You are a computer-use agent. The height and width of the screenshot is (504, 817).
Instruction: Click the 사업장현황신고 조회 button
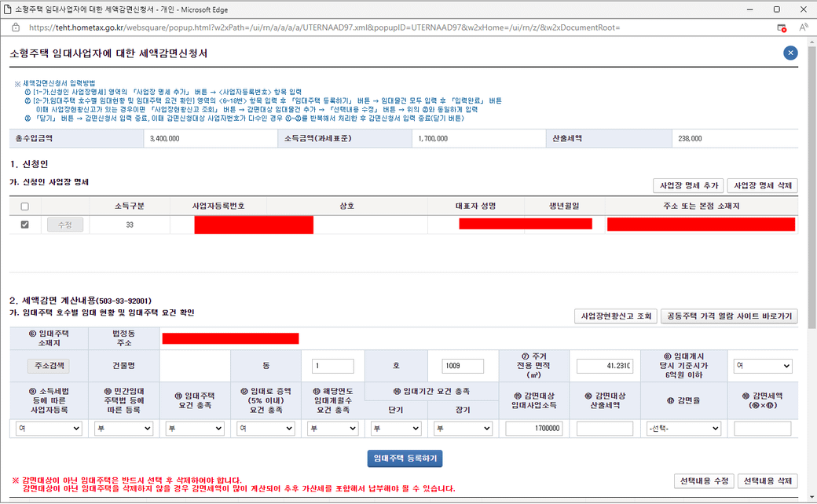[x=616, y=316]
